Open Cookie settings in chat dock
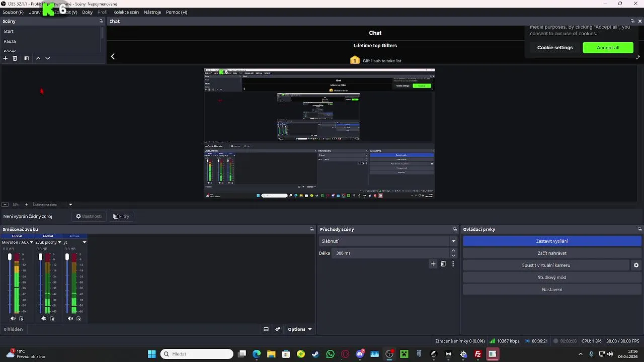 pyautogui.click(x=555, y=48)
